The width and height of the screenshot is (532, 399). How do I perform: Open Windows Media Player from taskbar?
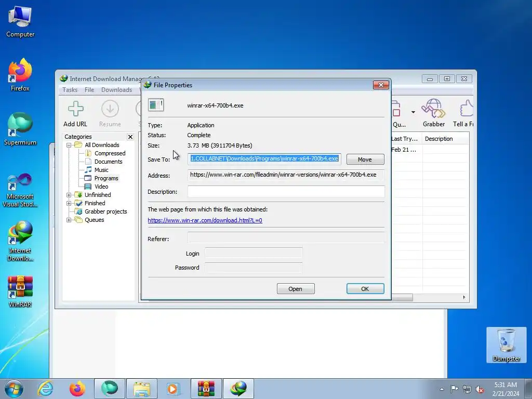174,389
